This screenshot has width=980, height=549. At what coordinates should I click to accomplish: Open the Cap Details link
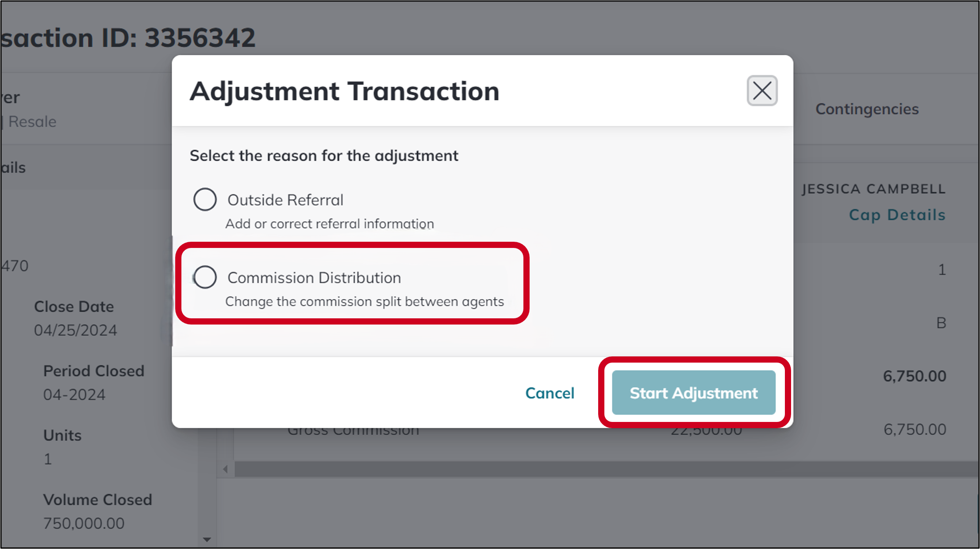tap(897, 215)
